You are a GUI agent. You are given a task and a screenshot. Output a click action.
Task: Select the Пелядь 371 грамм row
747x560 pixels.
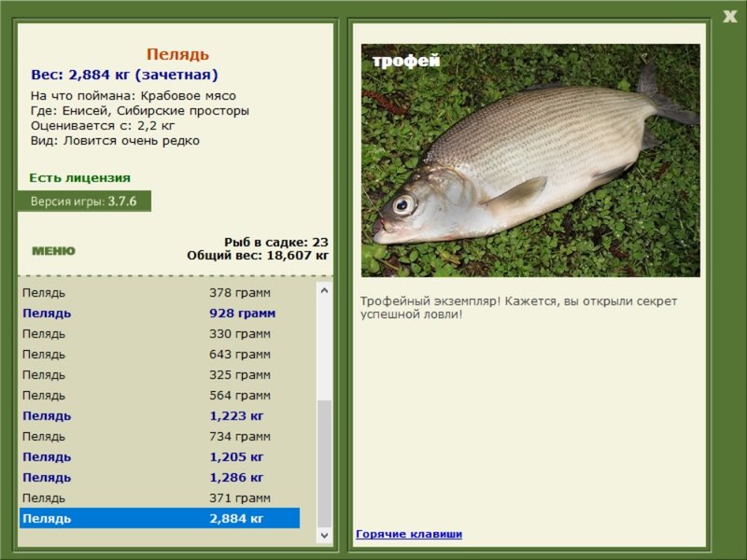click(x=159, y=497)
